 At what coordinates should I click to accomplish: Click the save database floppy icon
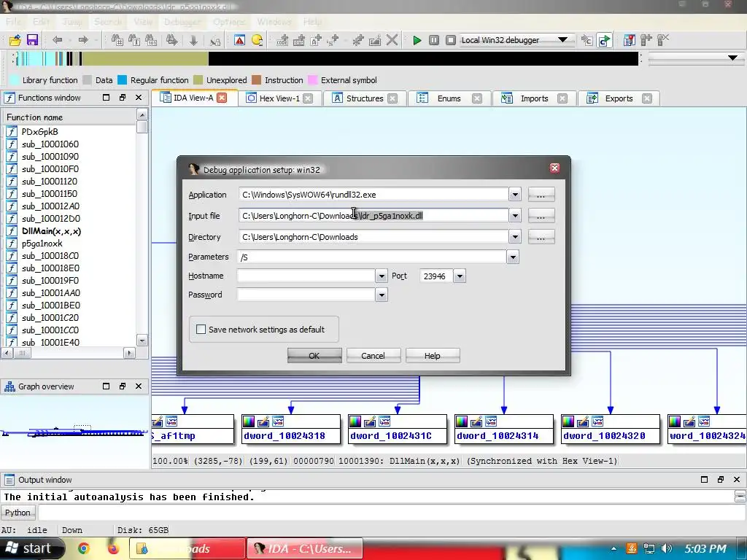(x=32, y=40)
